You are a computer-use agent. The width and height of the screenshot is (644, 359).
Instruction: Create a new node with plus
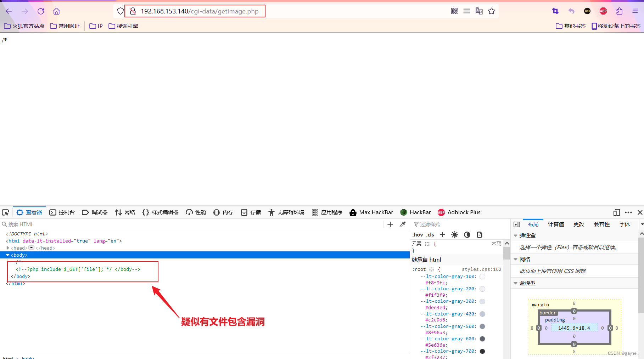tap(390, 224)
